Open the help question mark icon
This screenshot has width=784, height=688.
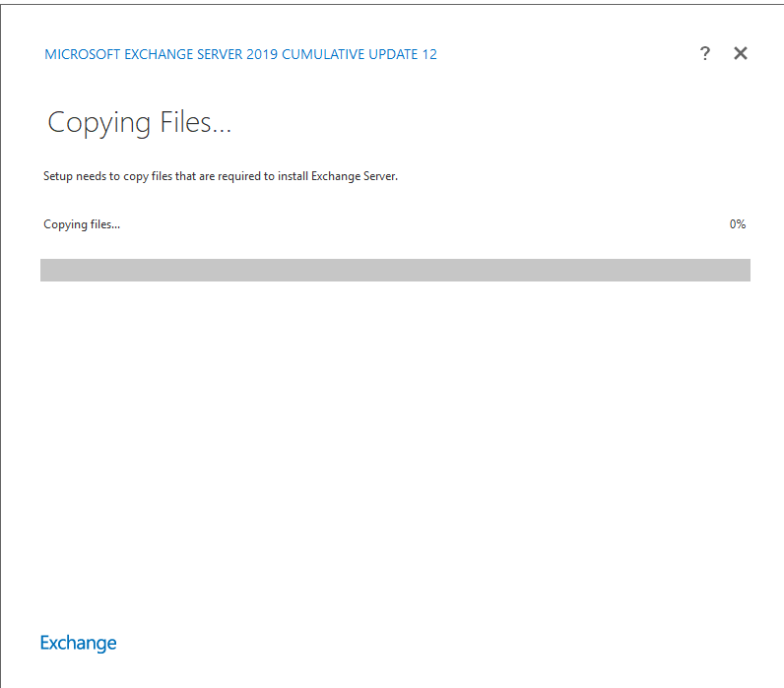704,53
